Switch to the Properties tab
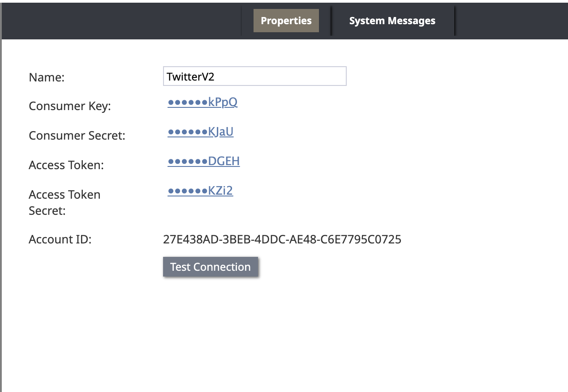 (x=286, y=21)
